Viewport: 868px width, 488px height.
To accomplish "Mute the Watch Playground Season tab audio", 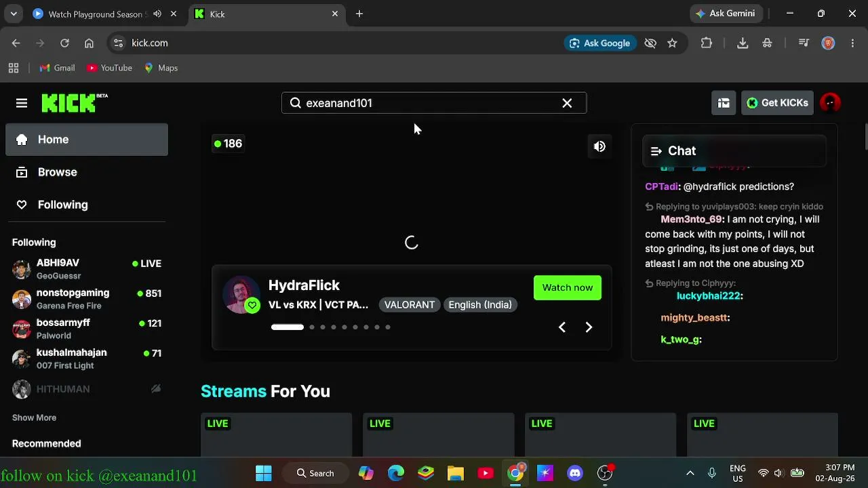I will pyautogui.click(x=157, y=14).
